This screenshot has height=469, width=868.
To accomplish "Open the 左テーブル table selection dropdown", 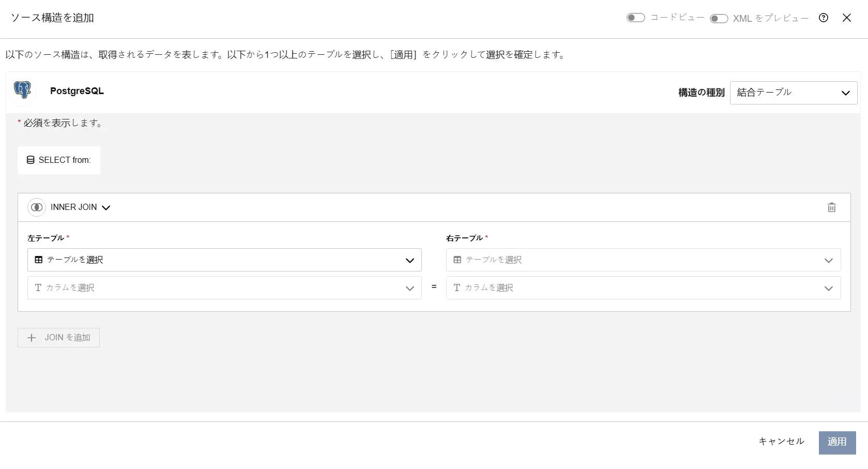I will [x=224, y=260].
